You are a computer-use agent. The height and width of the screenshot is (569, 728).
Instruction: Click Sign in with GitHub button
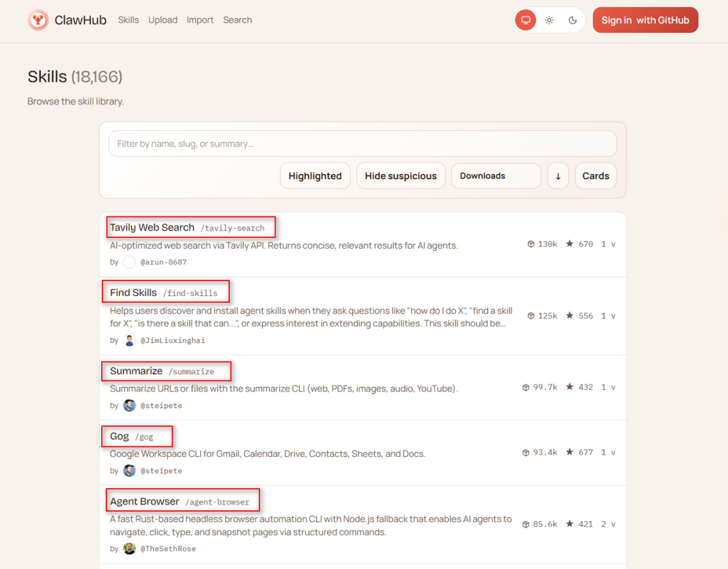645,20
